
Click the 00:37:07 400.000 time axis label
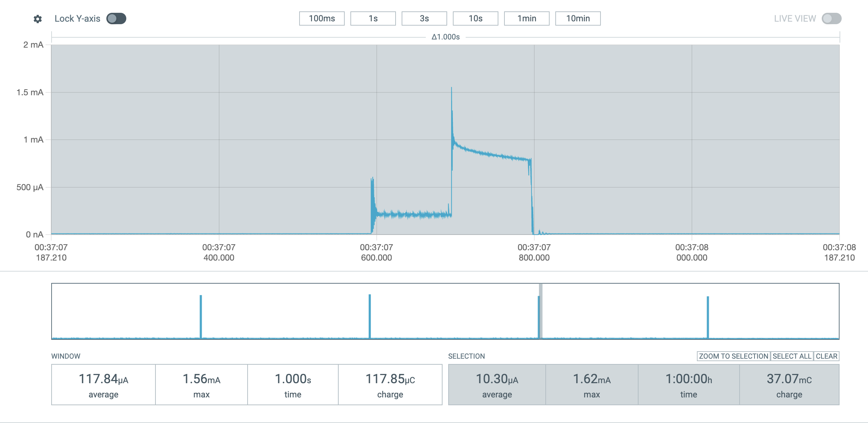click(219, 252)
